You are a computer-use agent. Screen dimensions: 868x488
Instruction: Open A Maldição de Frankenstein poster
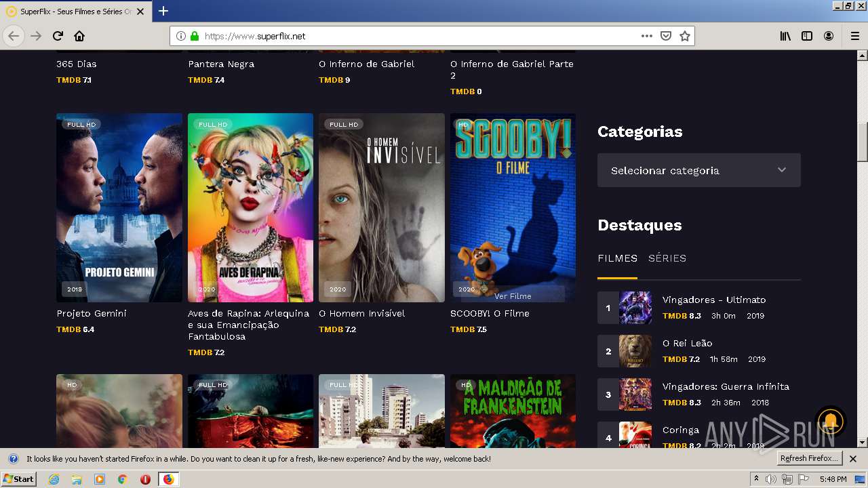click(513, 411)
